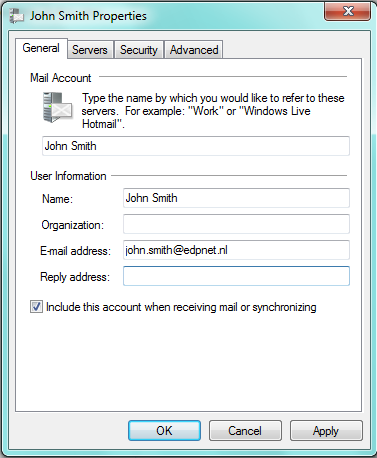
Task: Select the General tab
Action: pos(41,48)
